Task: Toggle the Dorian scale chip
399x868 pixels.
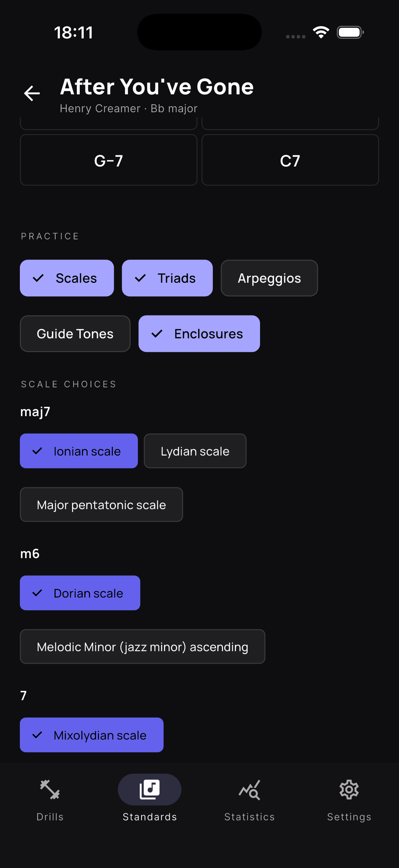Action: [80, 593]
